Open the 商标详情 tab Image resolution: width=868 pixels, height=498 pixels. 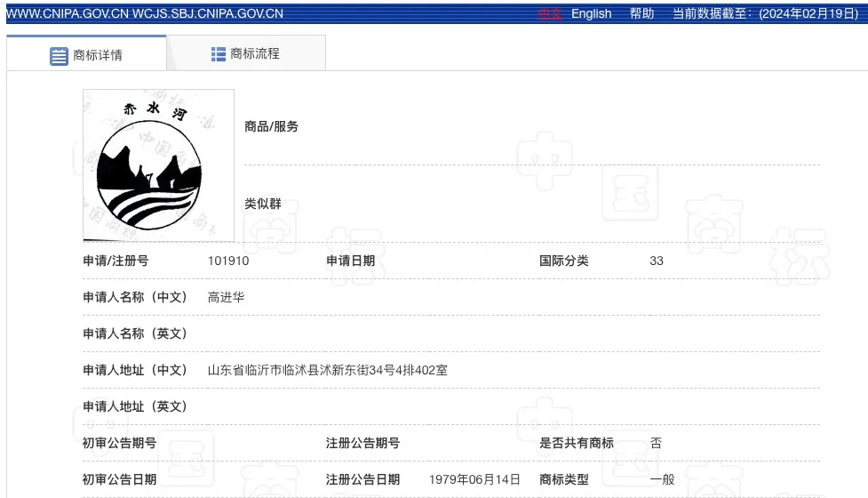(86, 53)
